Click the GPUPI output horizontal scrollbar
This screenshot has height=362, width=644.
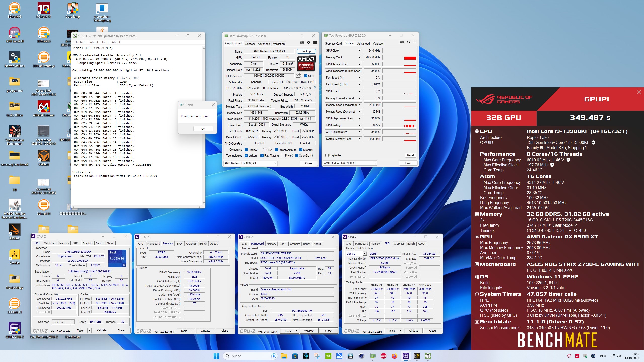[136, 207]
